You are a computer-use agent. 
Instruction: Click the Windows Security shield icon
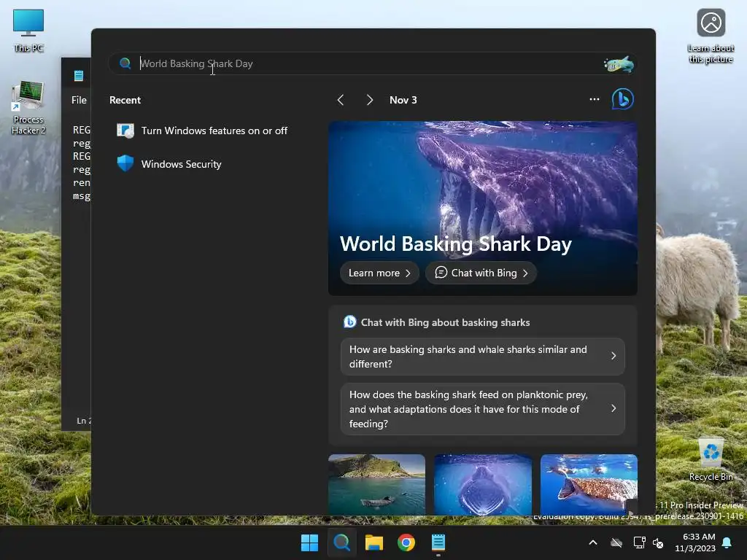[125, 164]
